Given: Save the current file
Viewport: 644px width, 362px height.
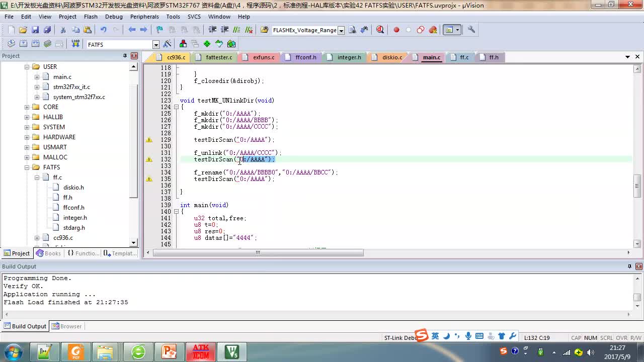Looking at the screenshot, I should pos(35,30).
